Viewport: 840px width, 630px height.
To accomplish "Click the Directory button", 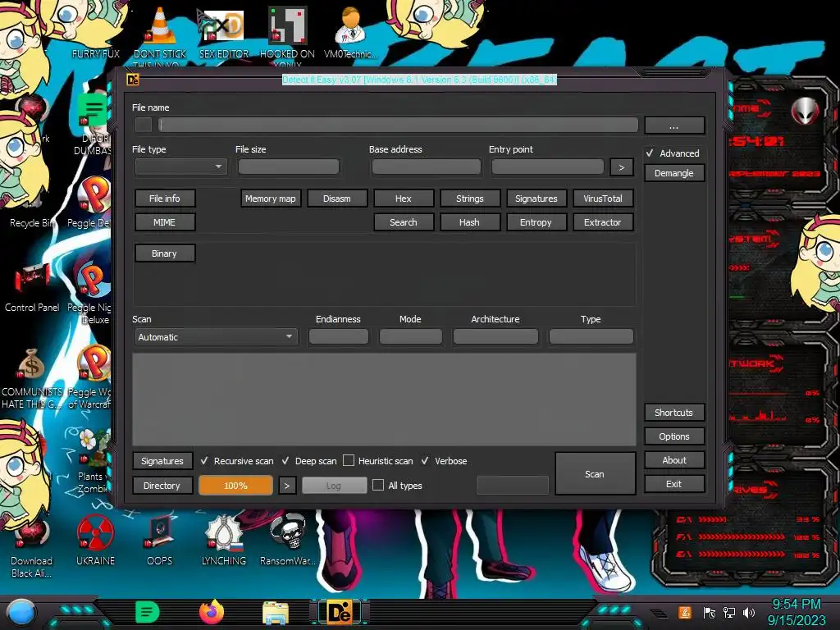I will 162,486.
